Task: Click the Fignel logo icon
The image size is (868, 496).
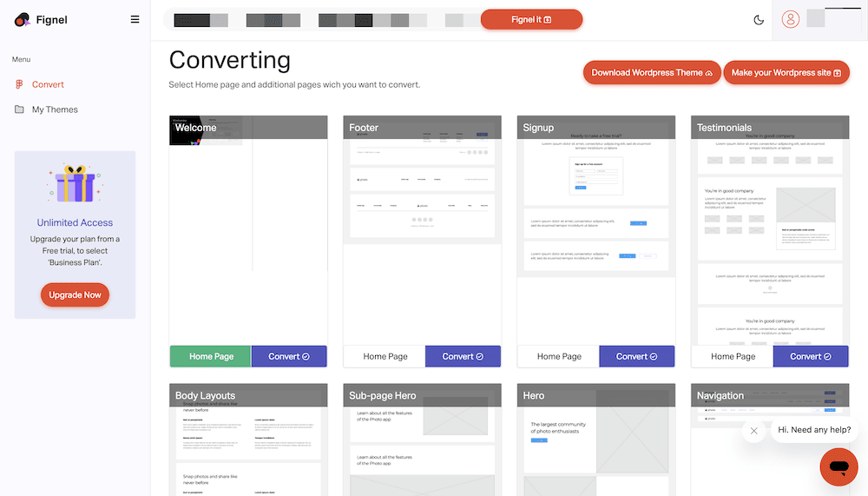Action: [x=23, y=19]
